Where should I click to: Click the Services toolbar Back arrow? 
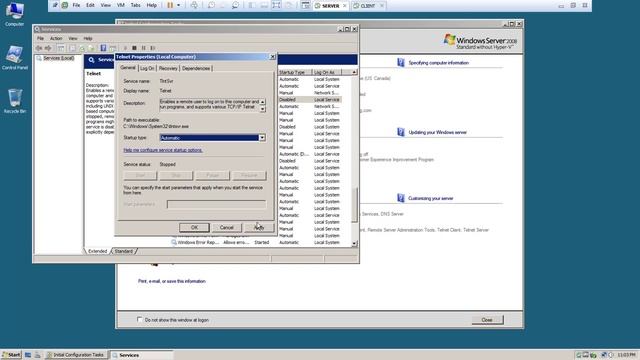coord(39,48)
